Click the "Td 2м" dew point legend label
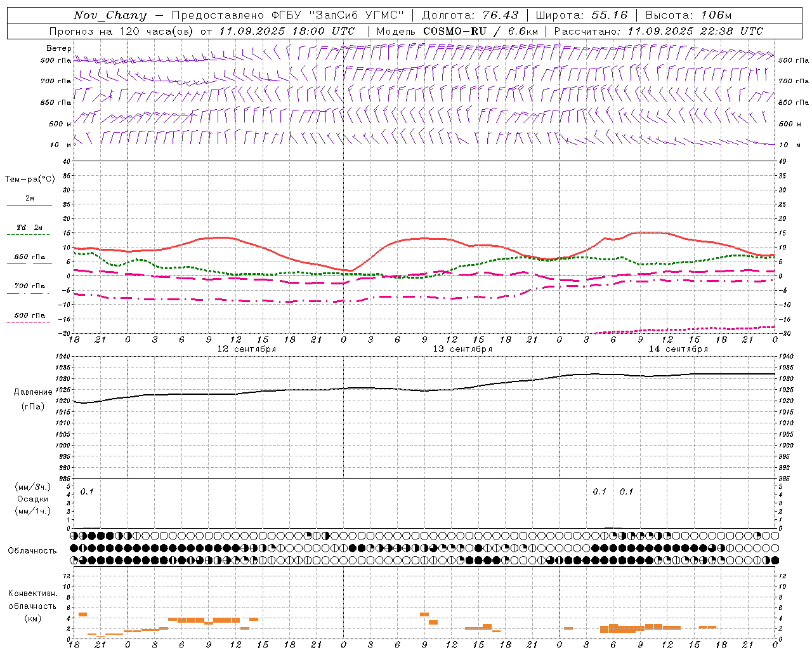812x650 pixels. pos(29,227)
